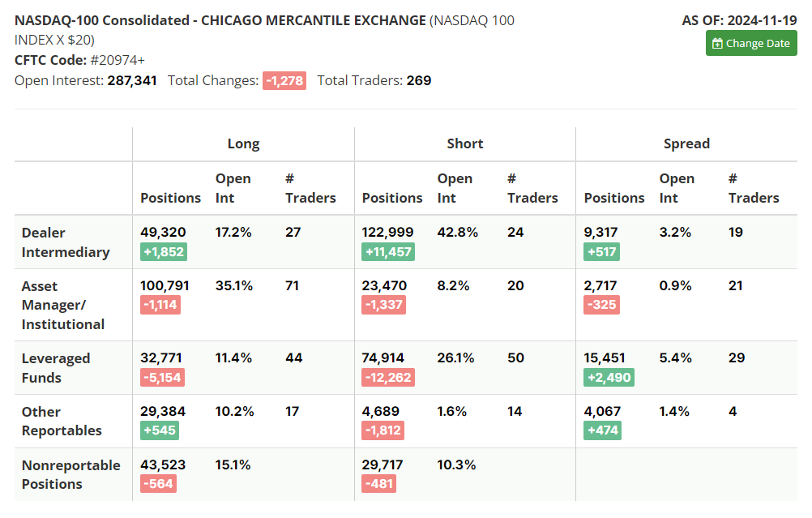Click the Change Date button
Screen dimensions: 812x518
click(751, 44)
